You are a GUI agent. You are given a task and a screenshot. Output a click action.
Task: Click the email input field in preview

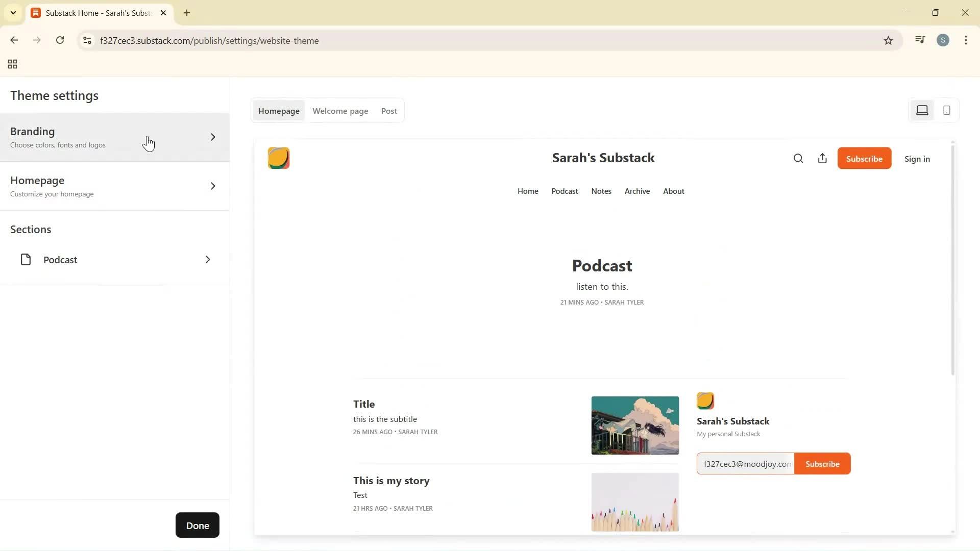746,464
